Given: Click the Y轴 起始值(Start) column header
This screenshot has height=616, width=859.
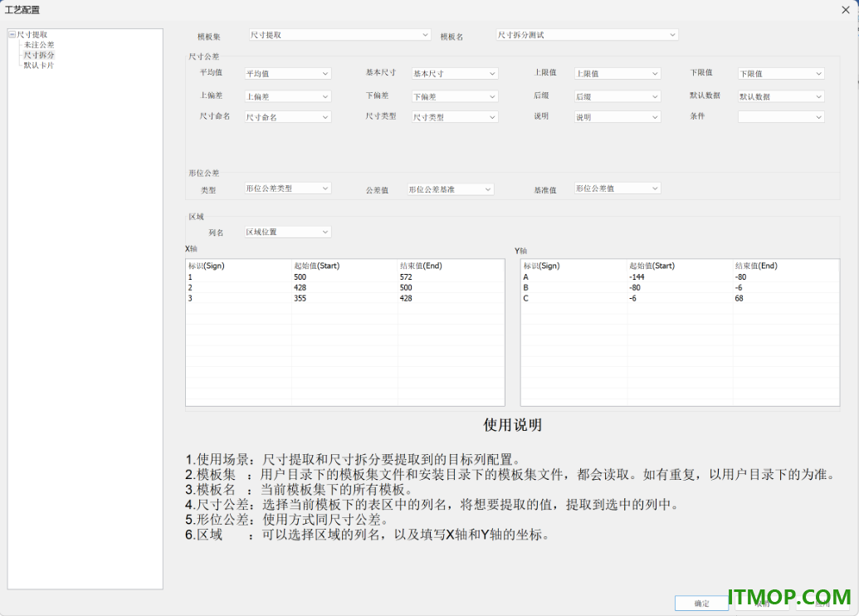Looking at the screenshot, I should point(680,266).
